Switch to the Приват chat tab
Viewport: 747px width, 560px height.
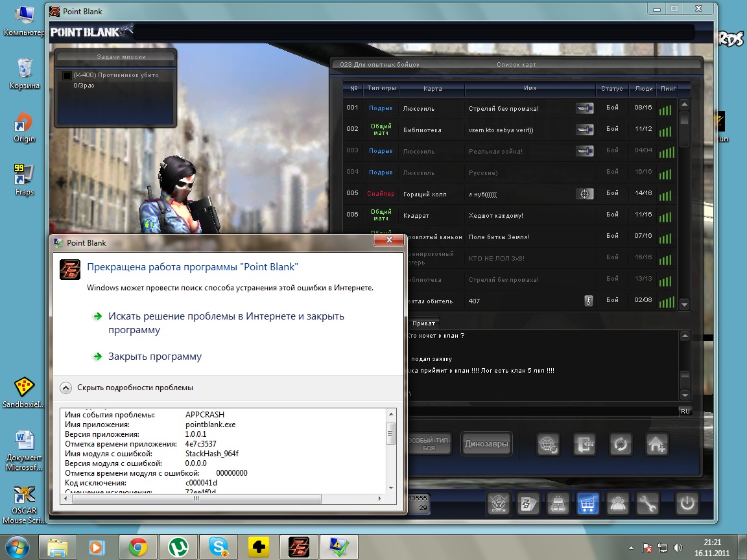tap(424, 322)
